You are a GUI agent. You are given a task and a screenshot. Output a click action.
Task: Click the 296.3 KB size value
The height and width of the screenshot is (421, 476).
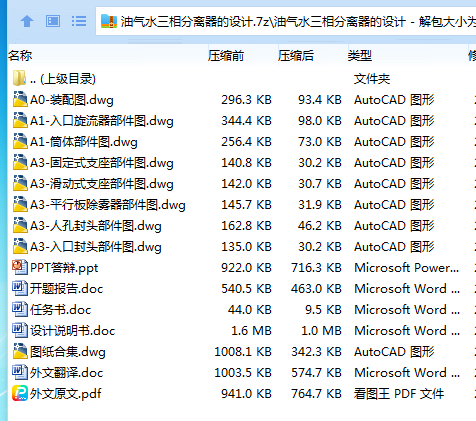click(246, 100)
